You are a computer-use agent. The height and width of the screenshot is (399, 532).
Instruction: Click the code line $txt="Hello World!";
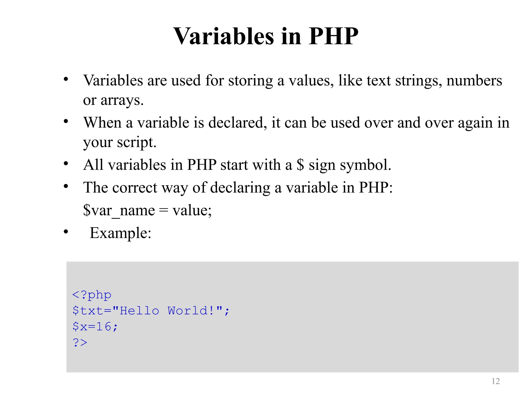[x=151, y=311]
